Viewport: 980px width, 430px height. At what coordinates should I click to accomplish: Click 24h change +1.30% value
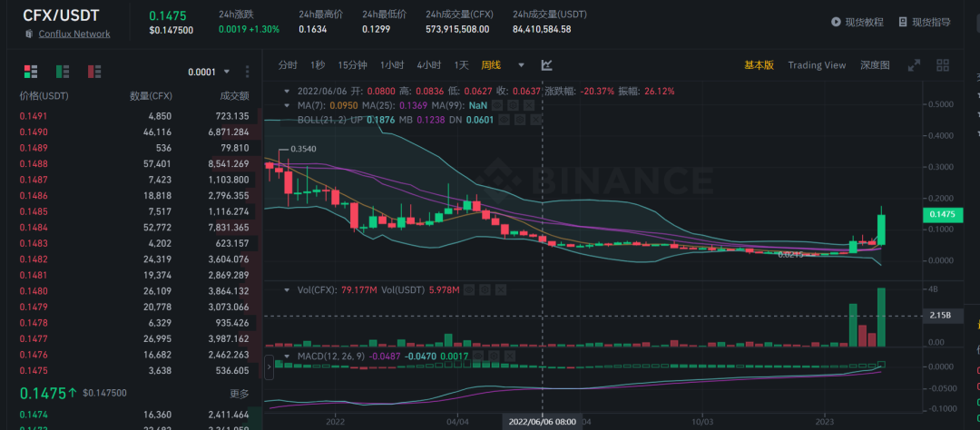pyautogui.click(x=266, y=29)
